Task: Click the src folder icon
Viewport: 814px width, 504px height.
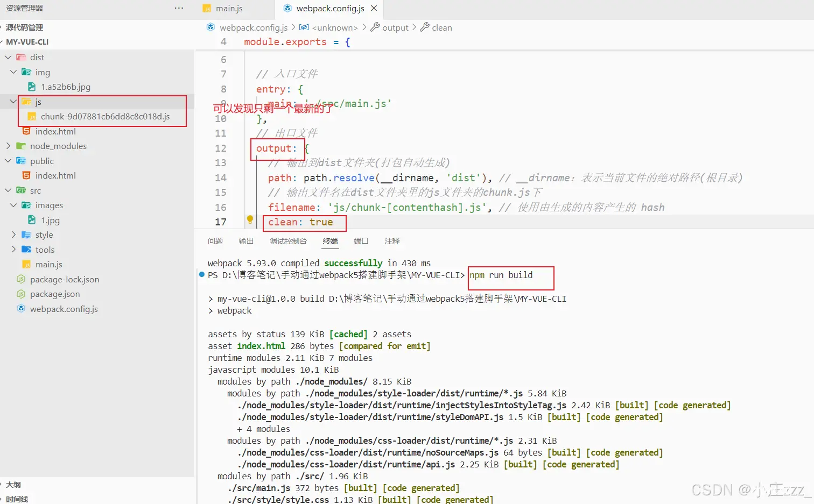Action: tap(21, 190)
